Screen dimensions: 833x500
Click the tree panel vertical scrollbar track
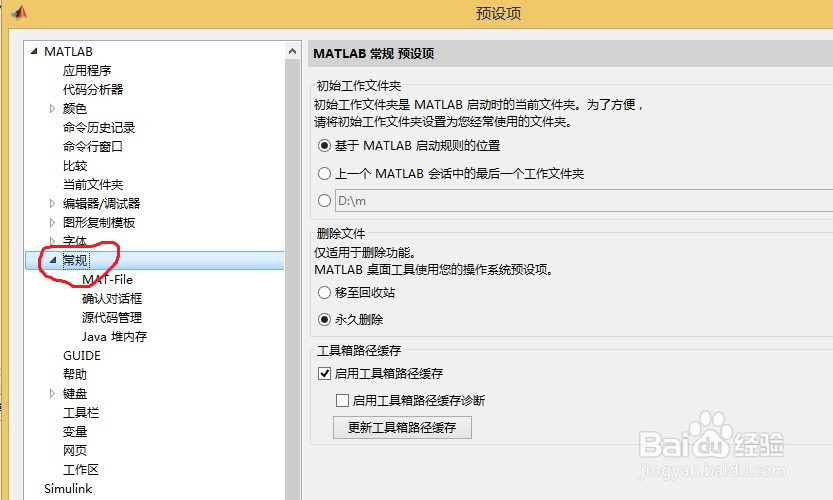tap(292, 280)
